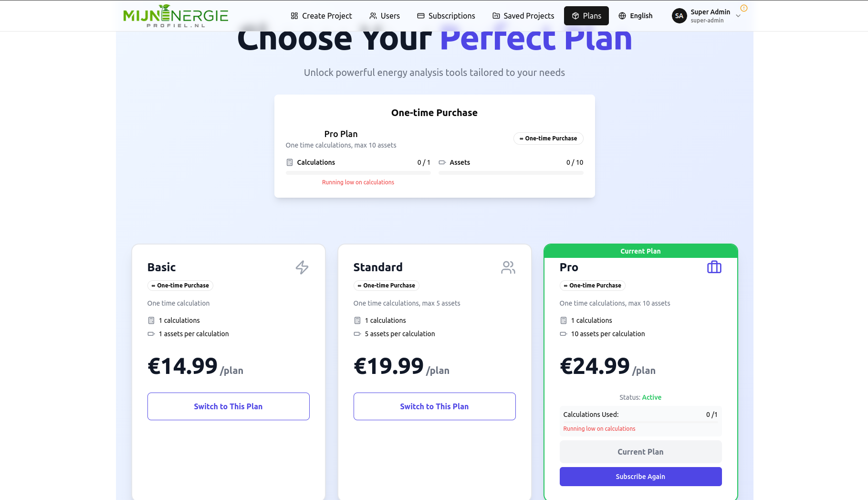The width and height of the screenshot is (868, 500).
Task: Click the MijnEnergie Profiel logo
Action: click(176, 16)
